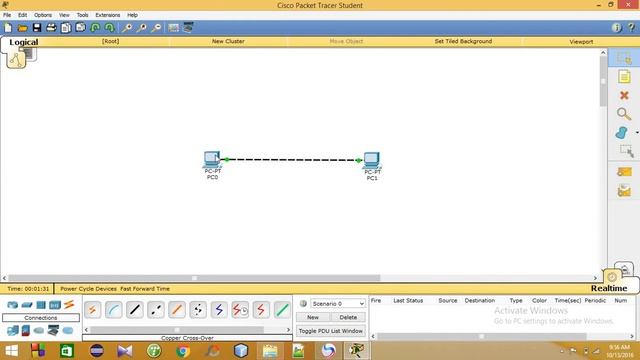The height and width of the screenshot is (360, 640).
Task: Print the workspace using printer icon
Action: [x=51, y=28]
